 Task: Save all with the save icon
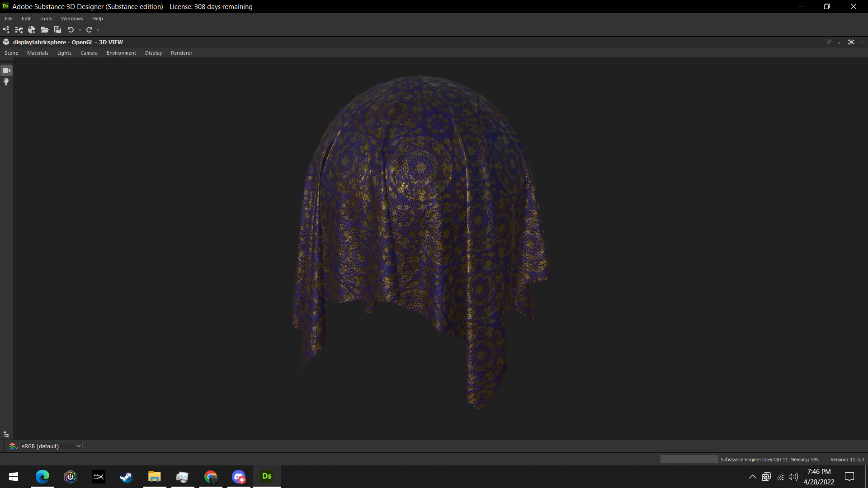click(x=57, y=29)
